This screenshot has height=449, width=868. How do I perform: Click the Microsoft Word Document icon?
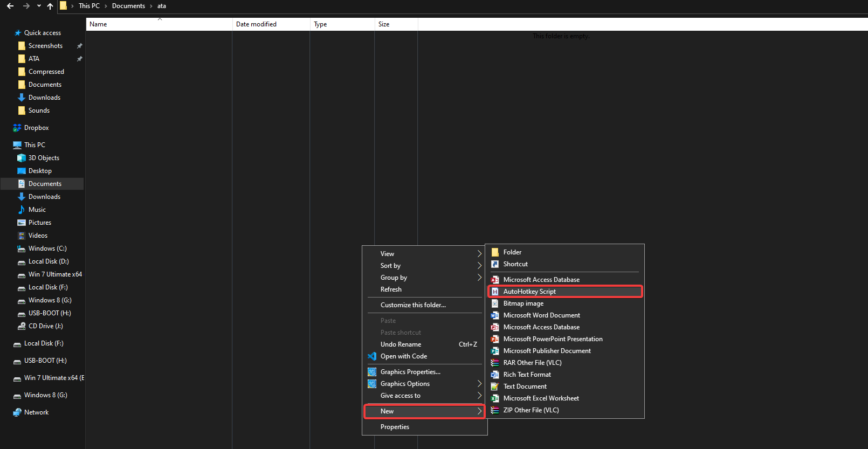click(495, 315)
